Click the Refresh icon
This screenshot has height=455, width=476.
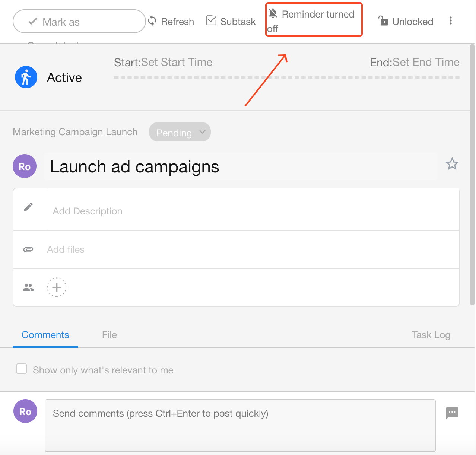point(152,21)
